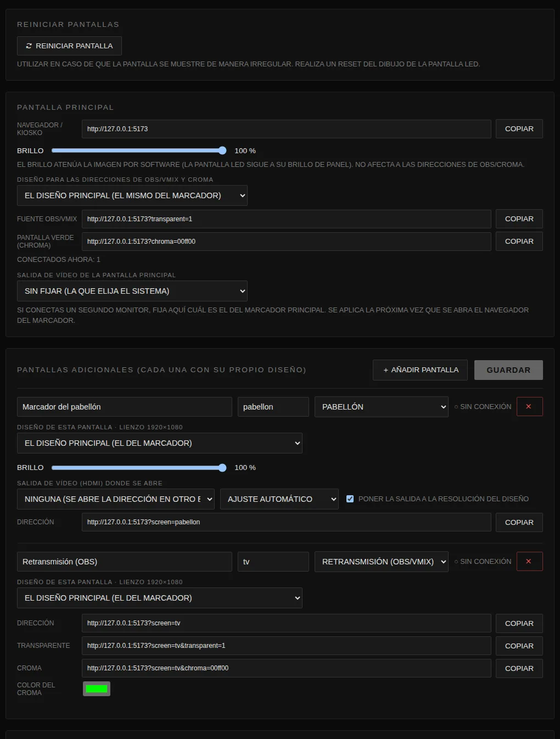Open the Salida de vídeo main screen dropdown
This screenshot has width=560, height=739.
click(132, 291)
